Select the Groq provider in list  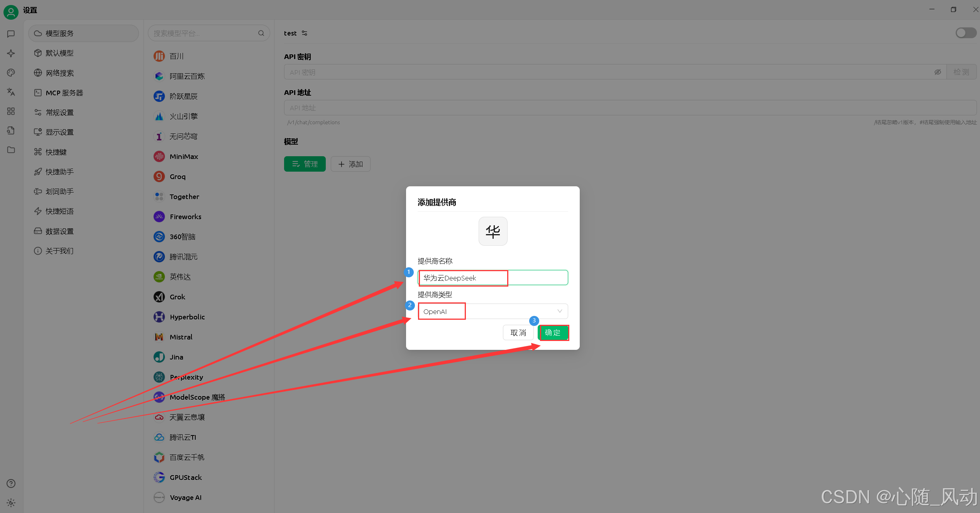178,177
